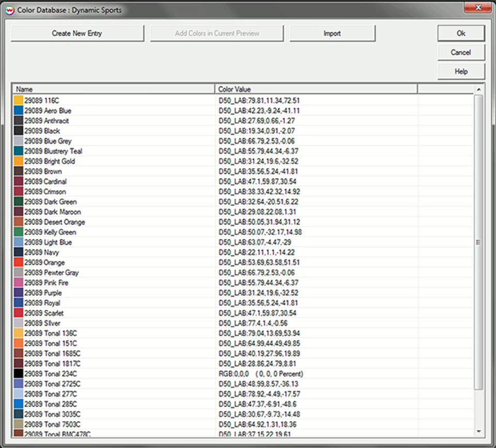Select the 29089 116C yellow swatch
This screenshot has width=496, height=448.
pyautogui.click(x=19, y=101)
